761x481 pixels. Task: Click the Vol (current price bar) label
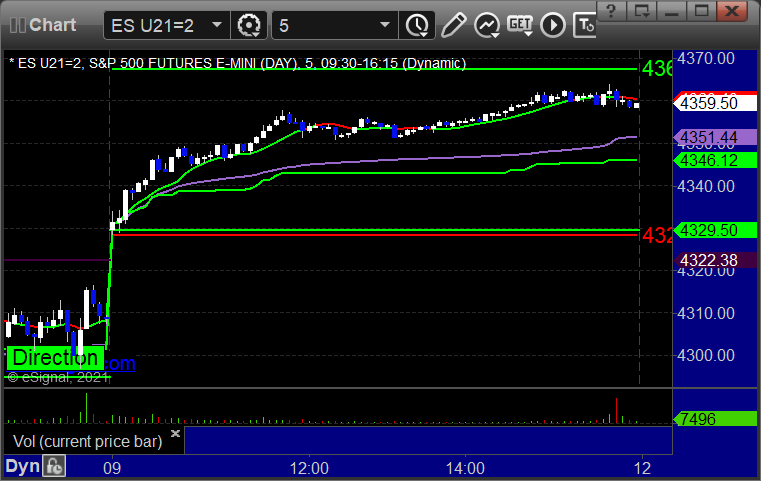[88, 442]
